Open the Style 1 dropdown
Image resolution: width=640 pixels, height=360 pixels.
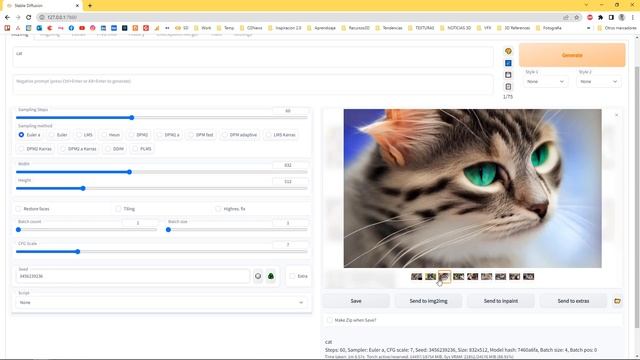click(x=545, y=82)
